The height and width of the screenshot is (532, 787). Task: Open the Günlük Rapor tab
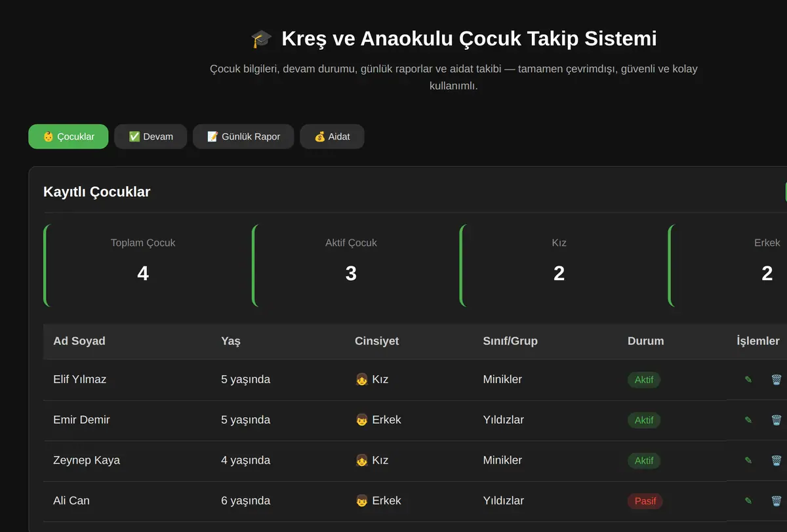243,136
